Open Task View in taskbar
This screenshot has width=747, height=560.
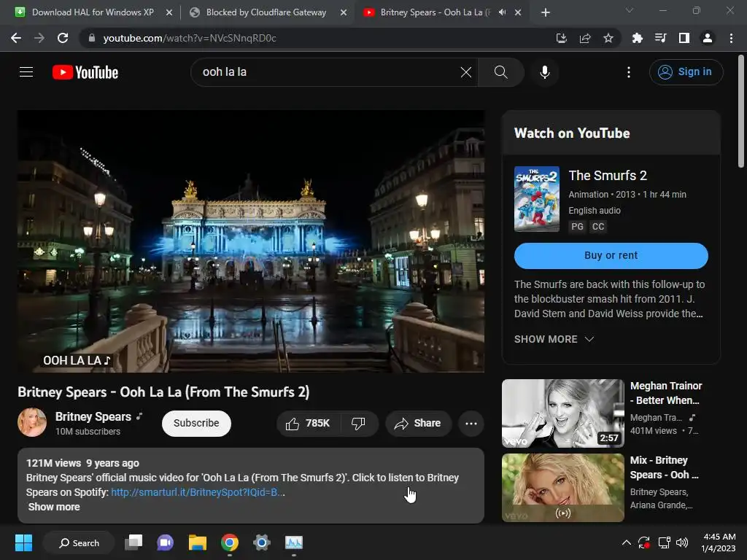[x=133, y=542]
